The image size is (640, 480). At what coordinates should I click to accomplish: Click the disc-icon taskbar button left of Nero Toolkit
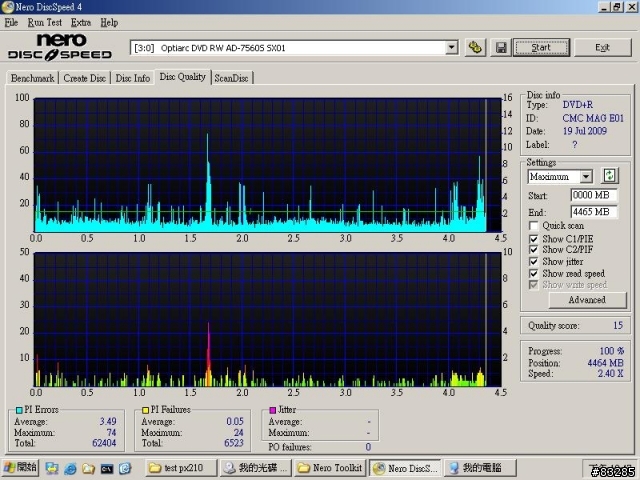point(256,468)
